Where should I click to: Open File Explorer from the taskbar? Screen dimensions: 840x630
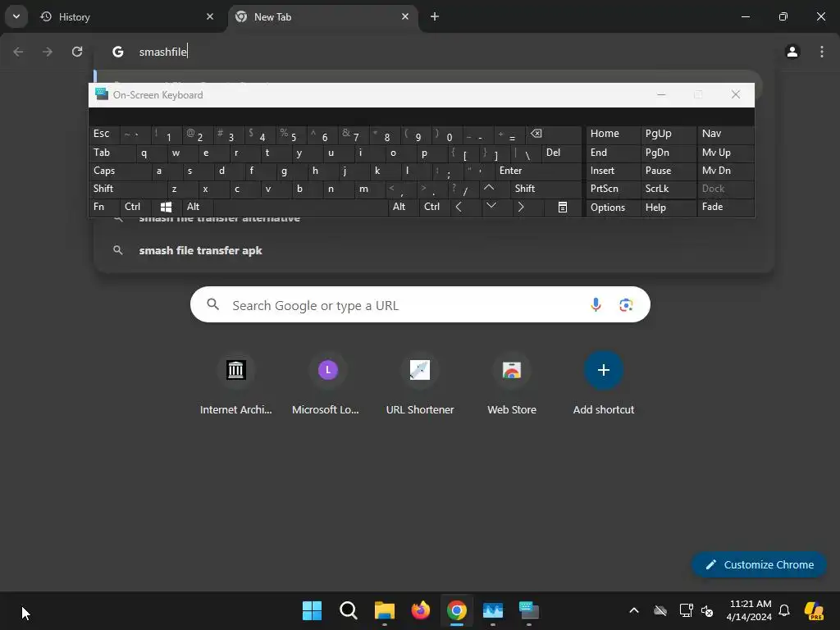384,610
